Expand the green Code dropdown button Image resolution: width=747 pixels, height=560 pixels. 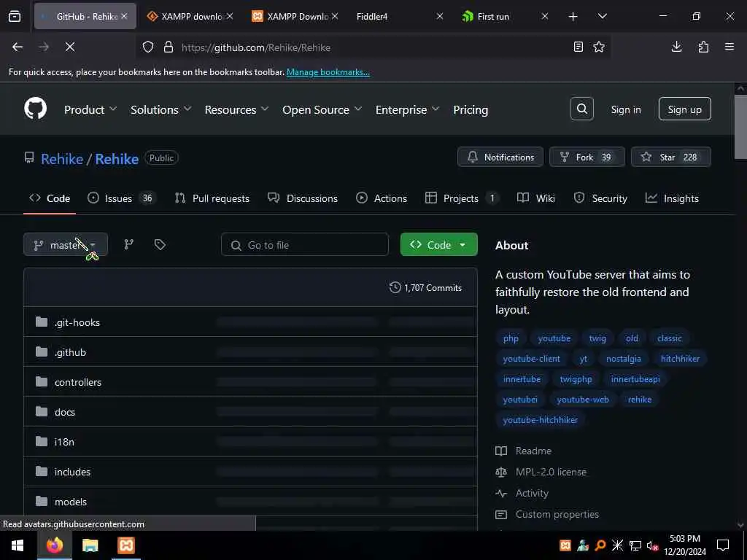(x=438, y=244)
